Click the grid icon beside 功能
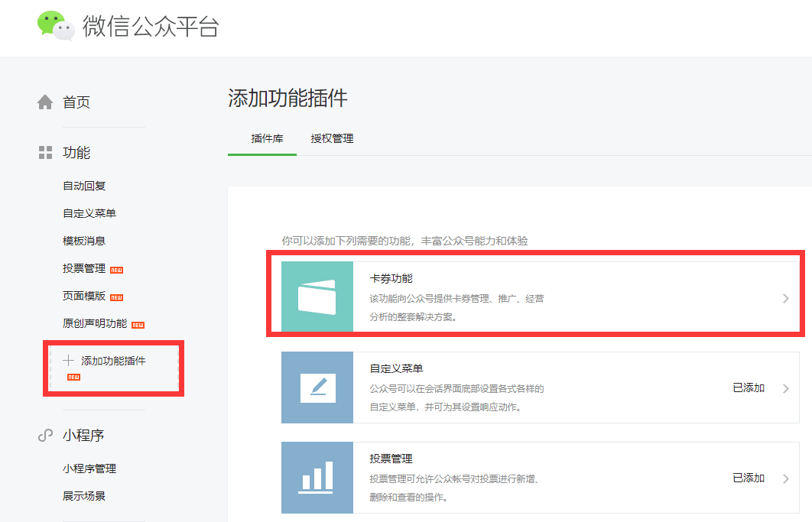 (45, 153)
